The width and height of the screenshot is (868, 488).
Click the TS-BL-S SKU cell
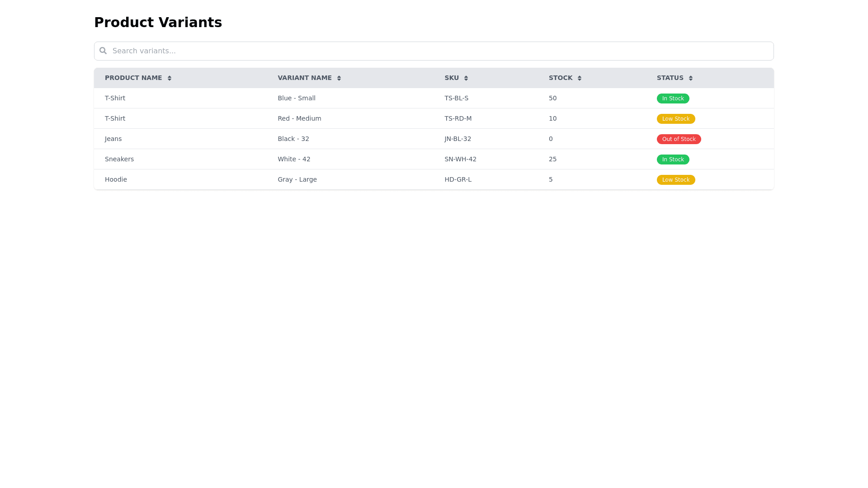[x=456, y=98]
